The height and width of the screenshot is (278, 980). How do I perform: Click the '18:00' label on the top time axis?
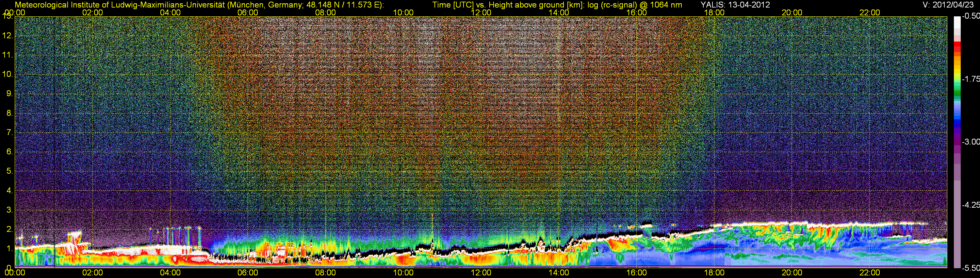click(x=714, y=12)
